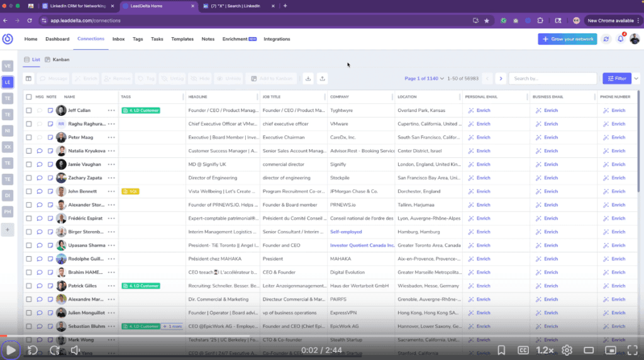Toggle video volume speaker icon
Viewport: 644px width, 360px height.
[x=75, y=350]
